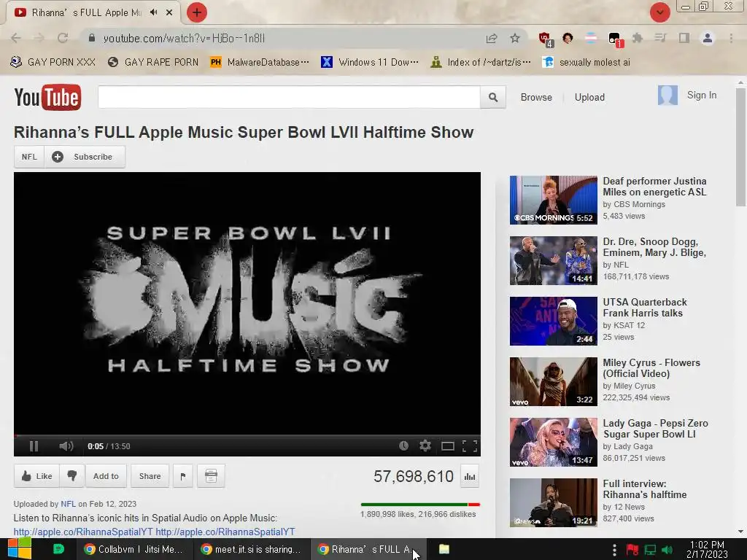This screenshot has height=560, width=747.
Task: Open the NFL uploader link
Action: click(x=68, y=504)
